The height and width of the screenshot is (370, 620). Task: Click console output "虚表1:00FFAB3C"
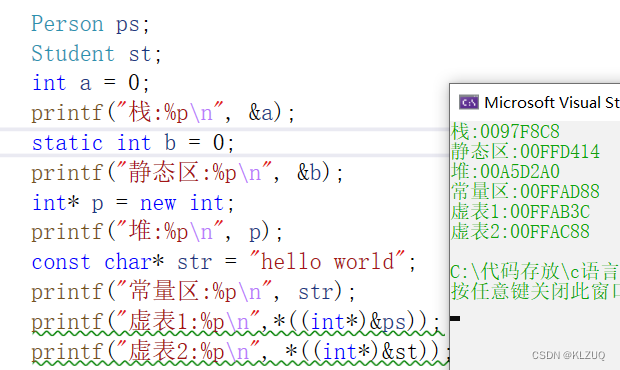(x=520, y=211)
